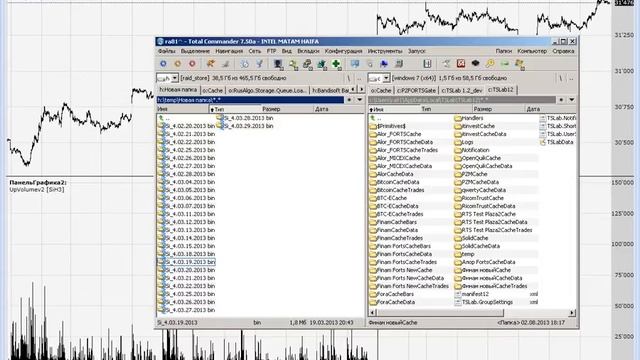Image resolution: width=640 pixels, height=360 pixels.
Task: Click the left panel root '\' button
Action: 349,78
